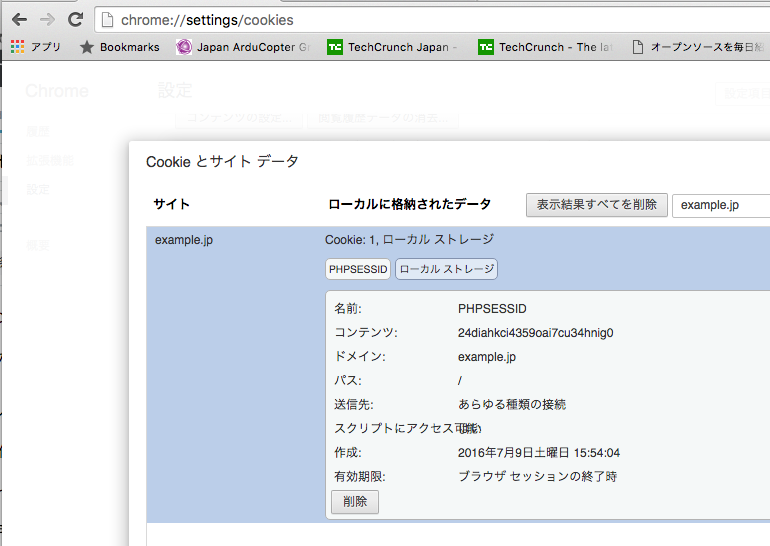The image size is (770, 546).
Task: Open the Japan ArduCopter bookmark label
Action: [253, 47]
